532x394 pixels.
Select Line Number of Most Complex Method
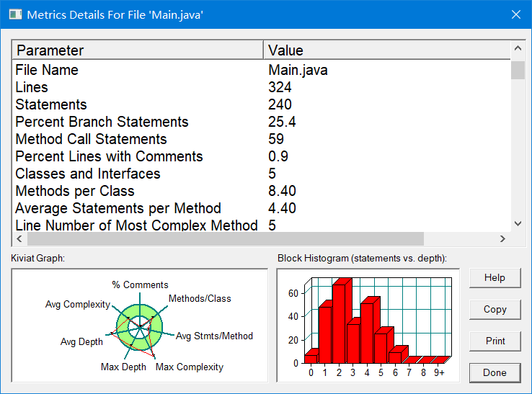(x=261, y=225)
